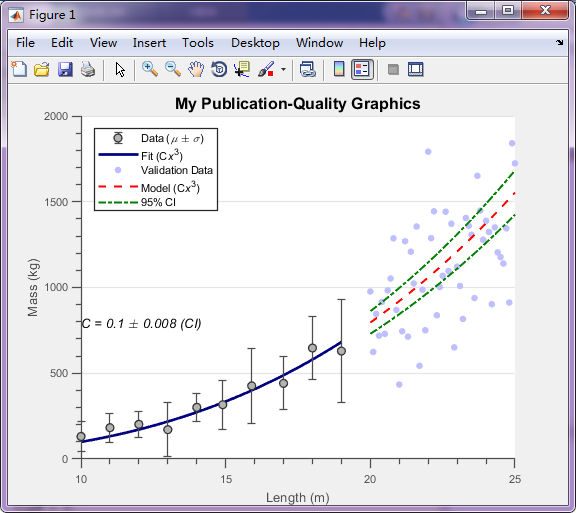Click the dock figure arrow in menu bar
The image size is (576, 513).
[x=559, y=42]
